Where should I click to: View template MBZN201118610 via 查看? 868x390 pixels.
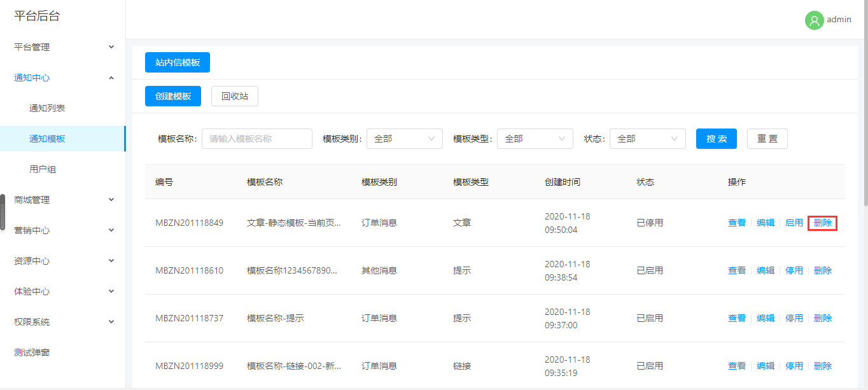click(x=737, y=270)
